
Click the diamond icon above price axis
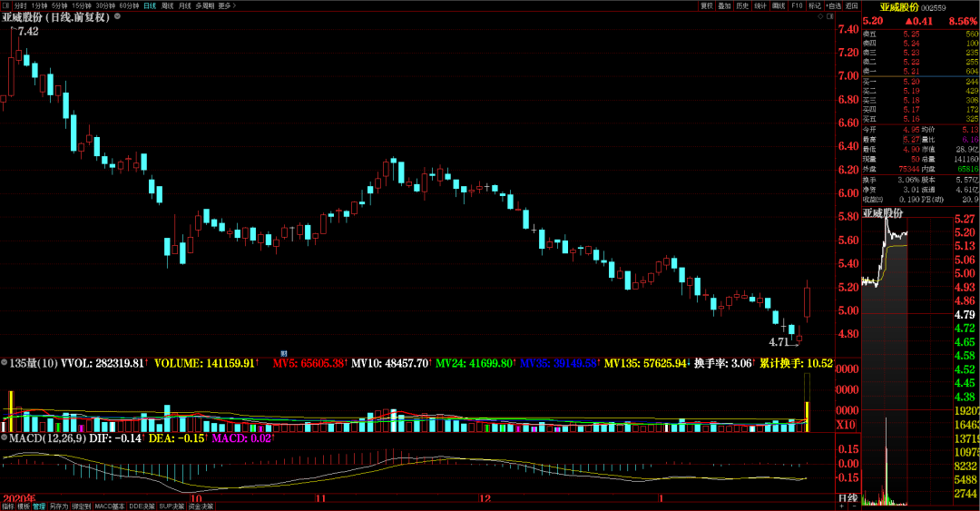point(820,16)
